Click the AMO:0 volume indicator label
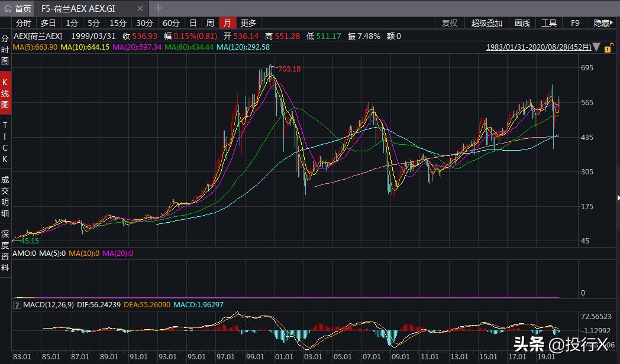 point(24,253)
